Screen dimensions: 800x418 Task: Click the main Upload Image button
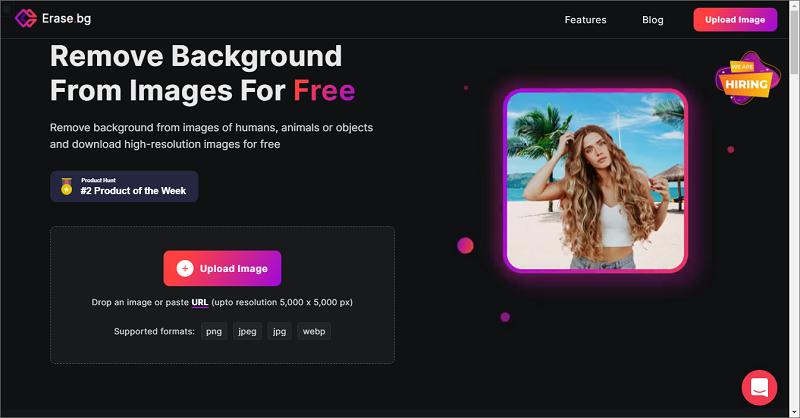(222, 268)
